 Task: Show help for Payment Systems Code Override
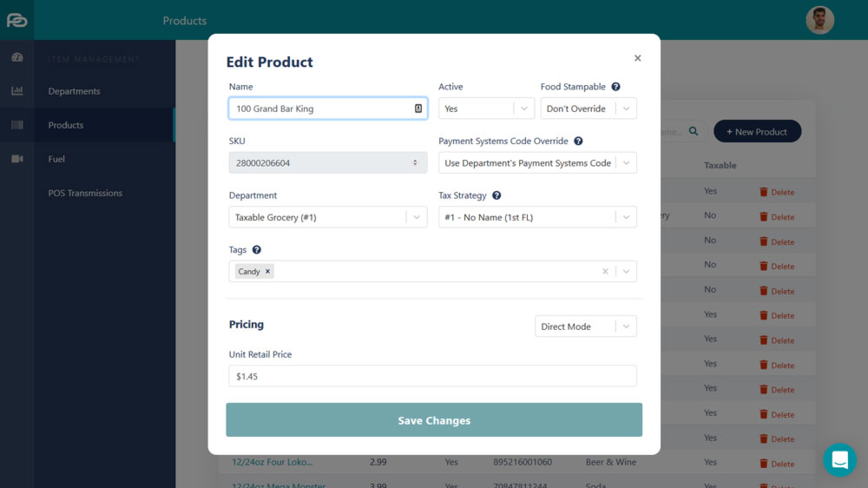point(578,142)
